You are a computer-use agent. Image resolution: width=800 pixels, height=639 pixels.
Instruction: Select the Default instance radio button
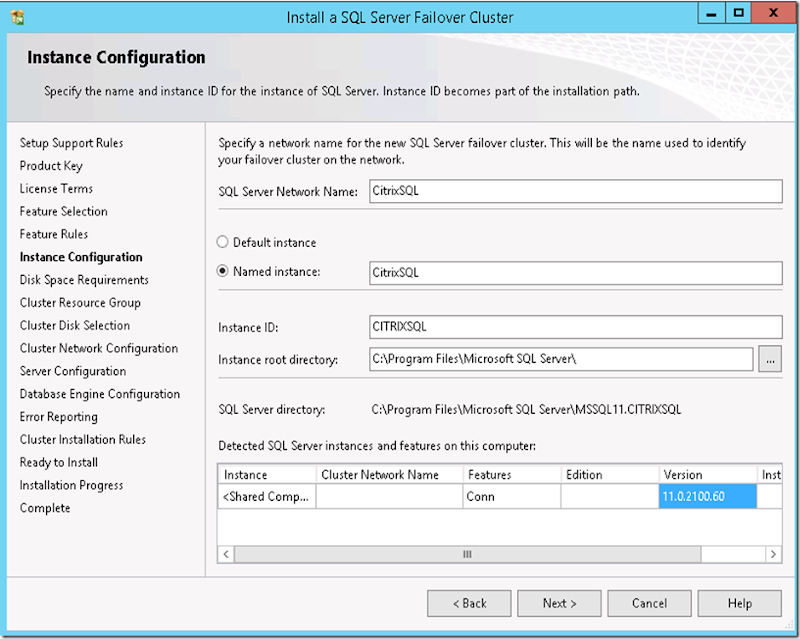pos(223,243)
